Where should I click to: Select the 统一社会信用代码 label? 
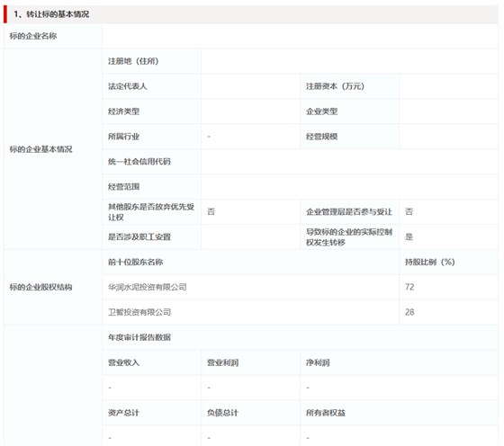coord(139,162)
